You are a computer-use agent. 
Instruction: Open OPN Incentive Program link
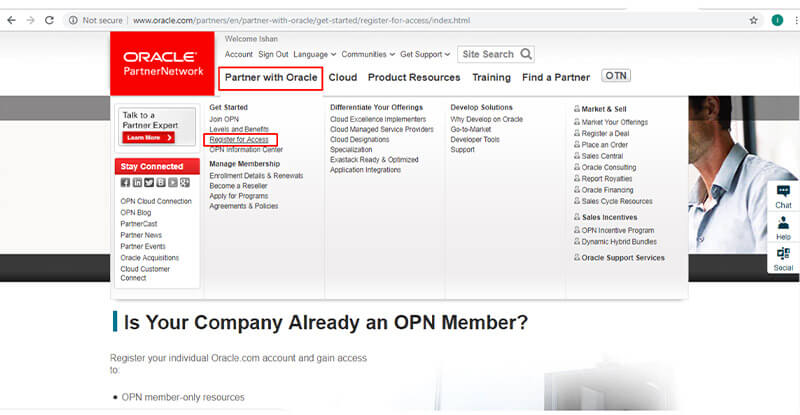(618, 231)
